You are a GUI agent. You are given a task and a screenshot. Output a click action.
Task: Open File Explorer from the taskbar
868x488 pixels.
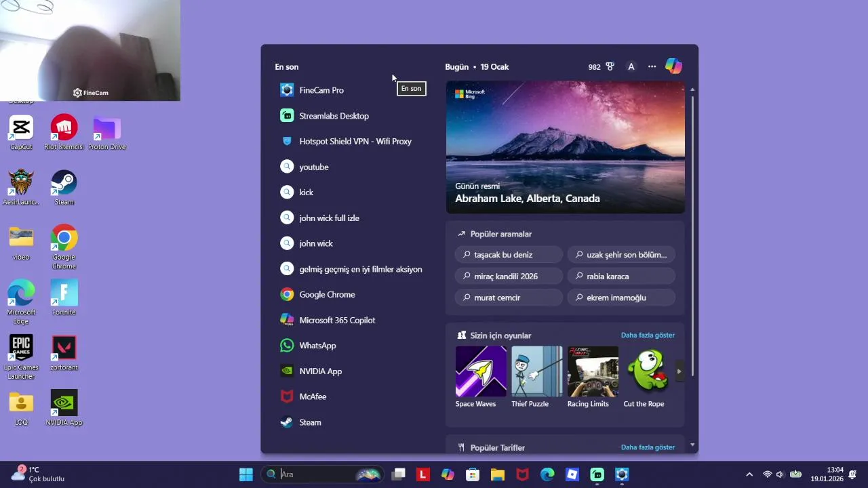point(498,474)
